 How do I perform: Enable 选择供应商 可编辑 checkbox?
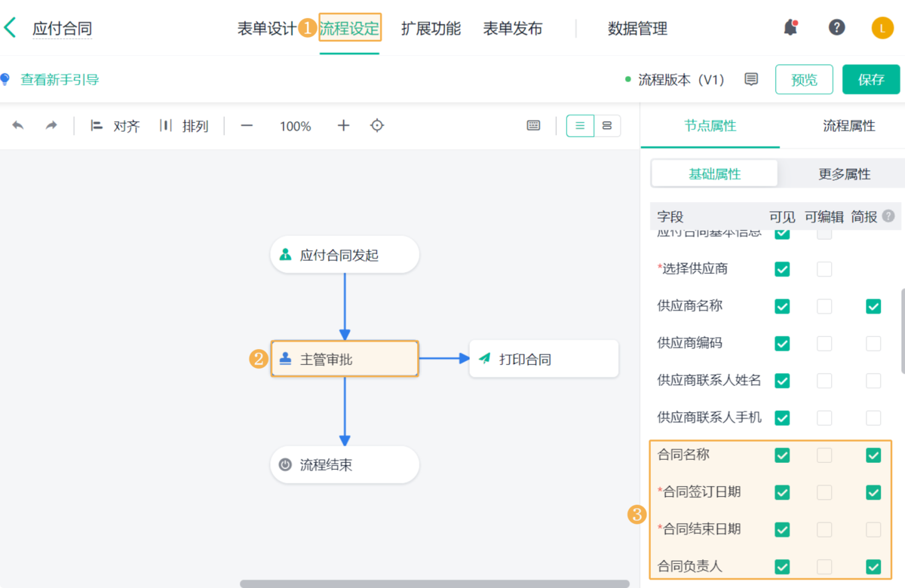[825, 269]
